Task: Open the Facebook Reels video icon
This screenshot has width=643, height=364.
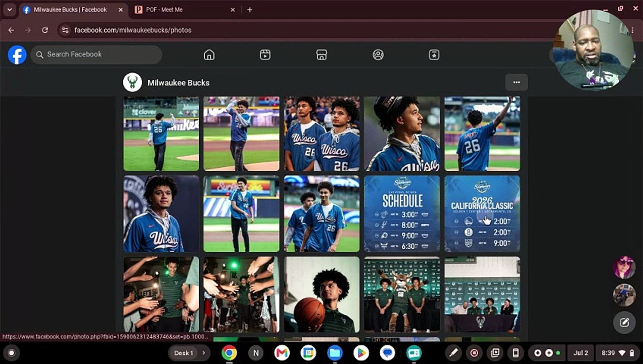Action: pos(265,55)
